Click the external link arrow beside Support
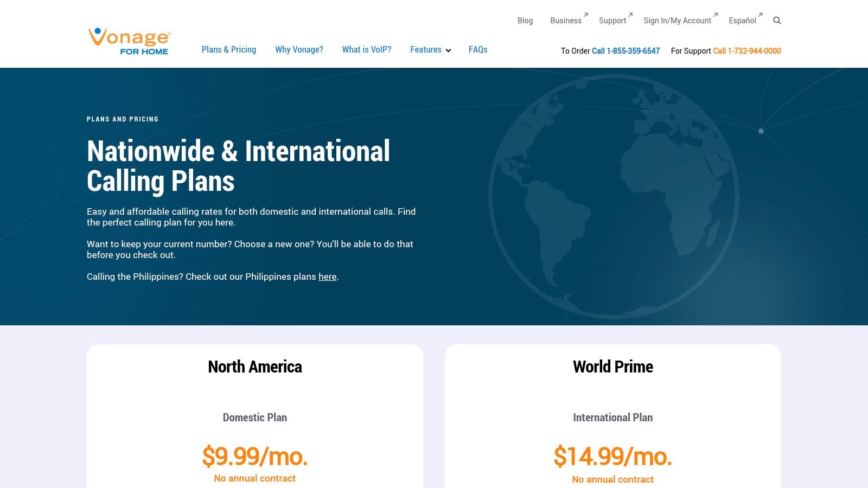This screenshot has height=488, width=868. click(x=630, y=15)
